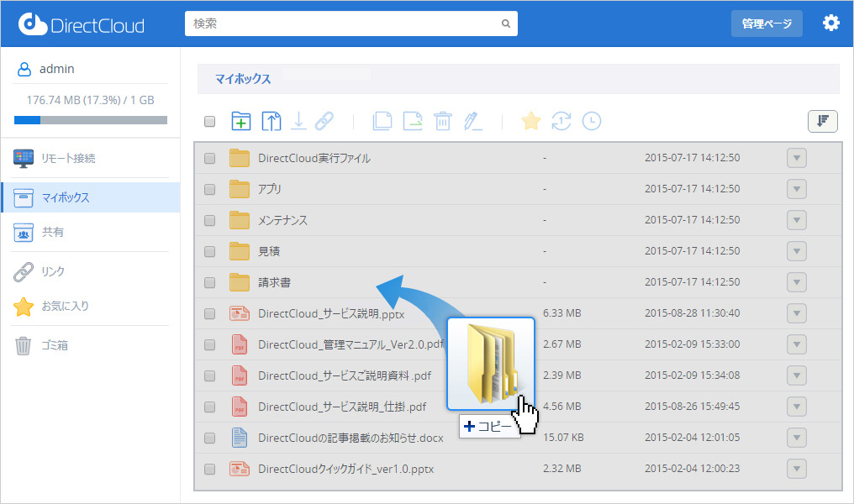Click the folder icon for メンテナンス

click(240, 220)
